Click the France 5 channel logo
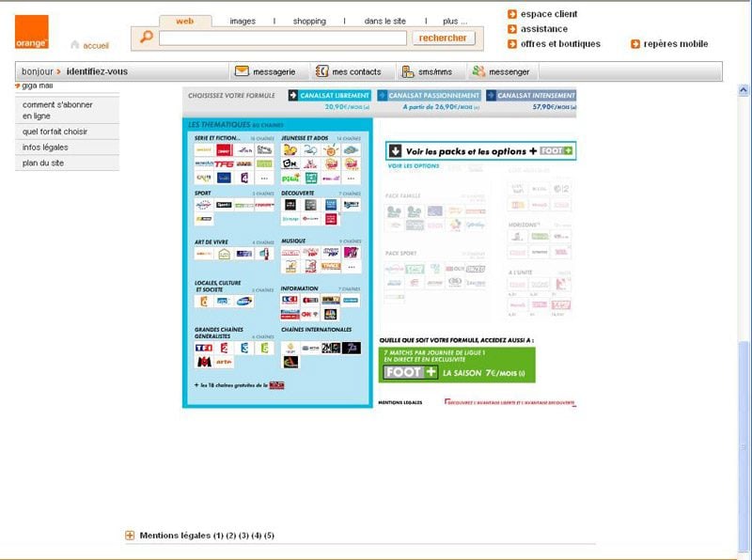Image resolution: width=752 pixels, height=560 pixels. click(264, 348)
